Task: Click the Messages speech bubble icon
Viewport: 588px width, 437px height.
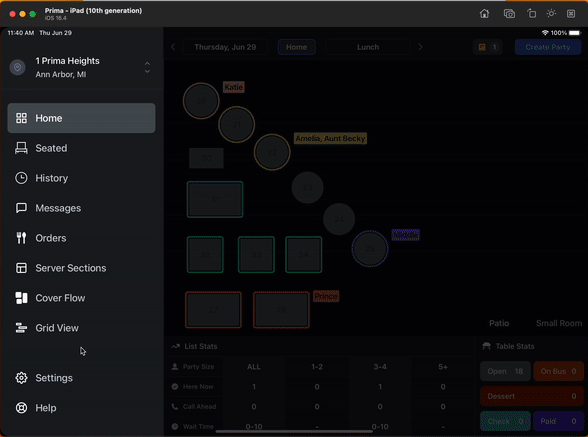Action: click(21, 208)
